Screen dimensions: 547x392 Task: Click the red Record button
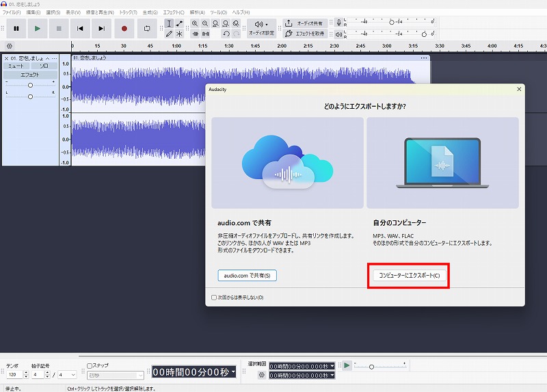pos(124,29)
